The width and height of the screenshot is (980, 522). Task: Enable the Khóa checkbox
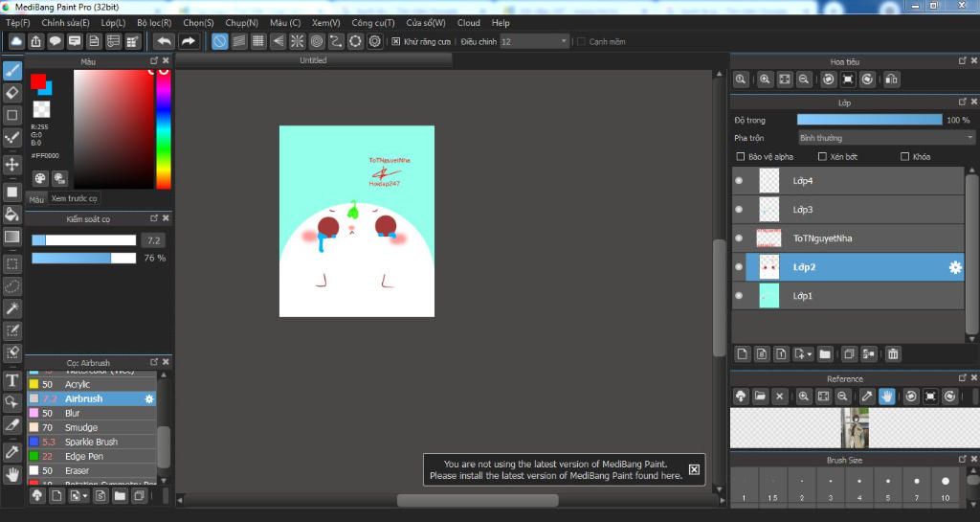905,157
